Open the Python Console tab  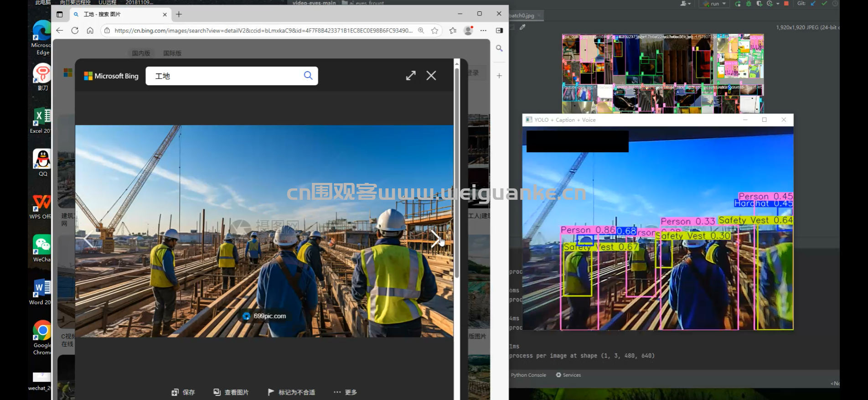pos(528,375)
